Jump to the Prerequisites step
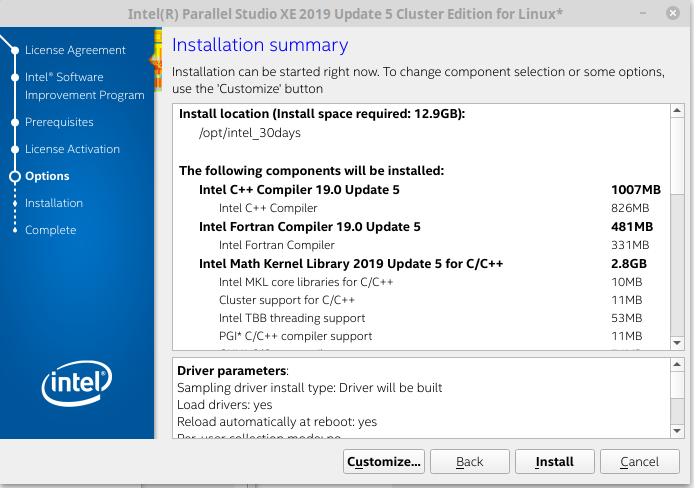 coord(59,122)
